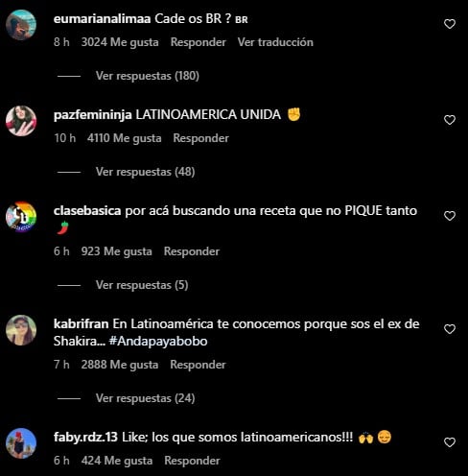
Task: Open the kabrifran username link
Action: tap(82, 324)
